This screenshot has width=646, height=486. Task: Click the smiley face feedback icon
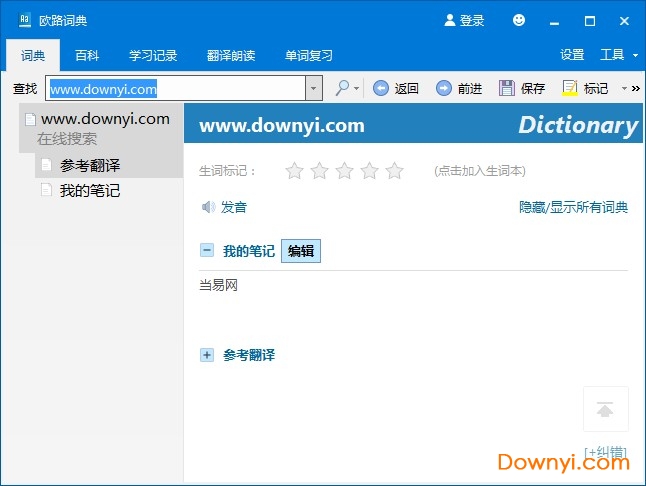(519, 20)
